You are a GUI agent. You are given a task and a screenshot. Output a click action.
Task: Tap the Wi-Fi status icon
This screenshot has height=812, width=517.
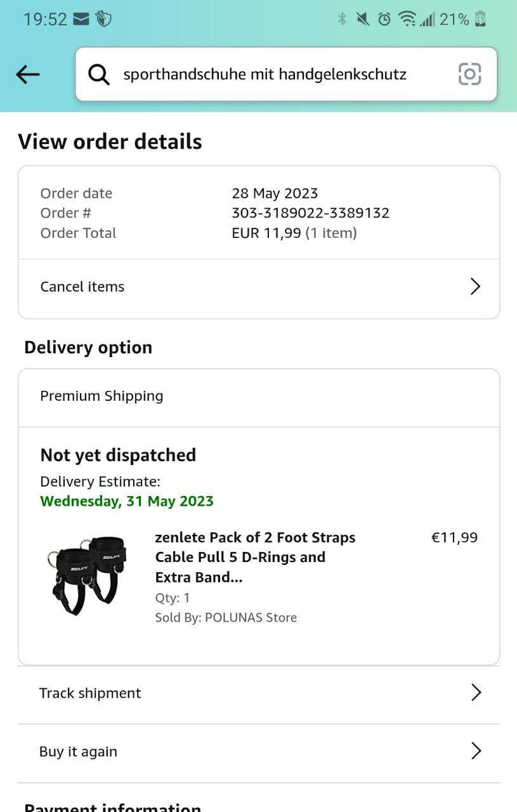coord(407,19)
